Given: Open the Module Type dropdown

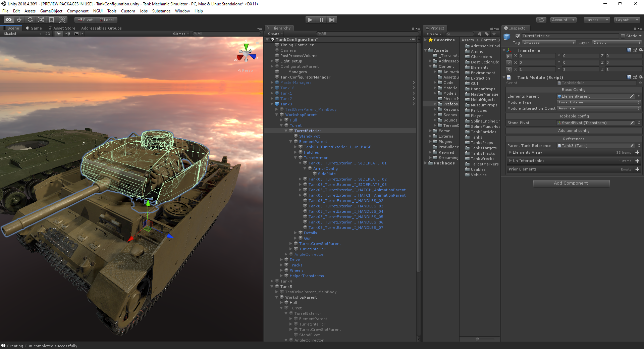Looking at the screenshot, I should click(599, 102).
